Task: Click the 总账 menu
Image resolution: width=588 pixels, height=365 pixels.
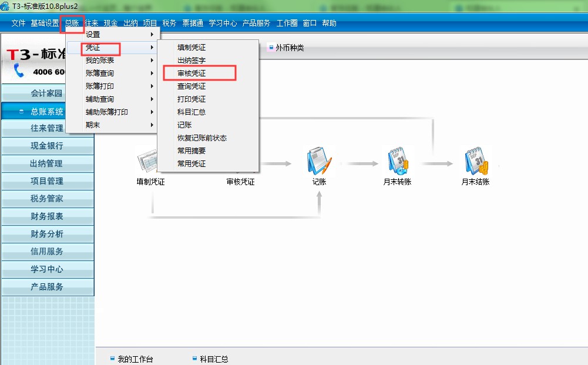Action: pos(72,24)
